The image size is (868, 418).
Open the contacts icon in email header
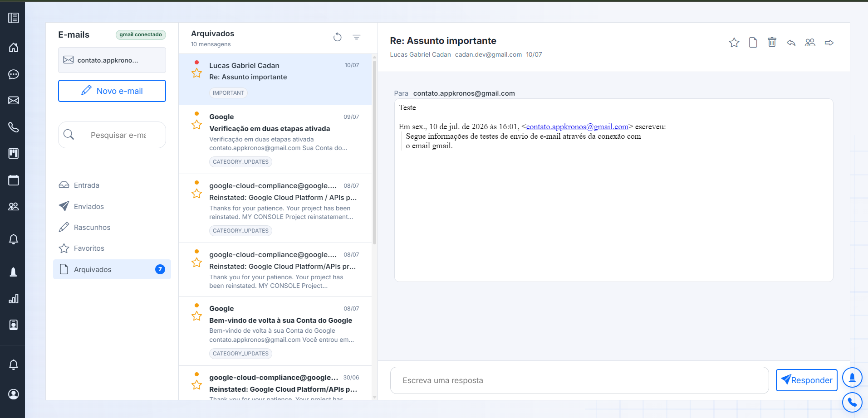[x=810, y=43]
